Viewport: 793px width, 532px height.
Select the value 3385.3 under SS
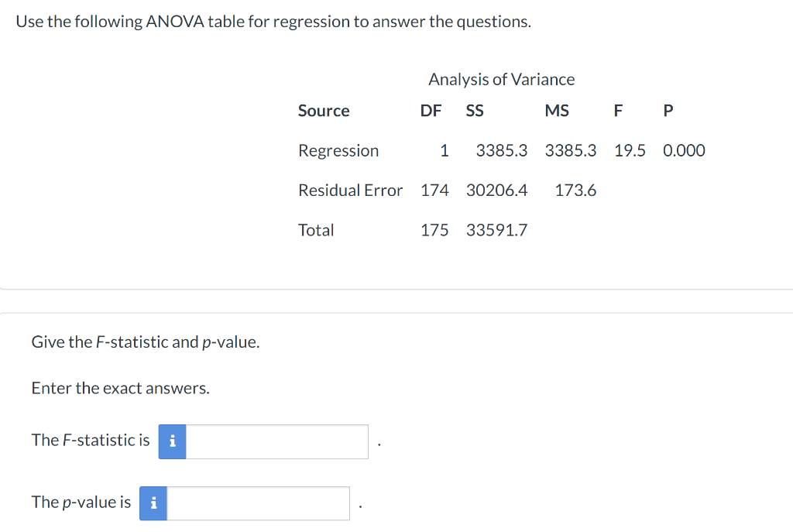pos(502,150)
